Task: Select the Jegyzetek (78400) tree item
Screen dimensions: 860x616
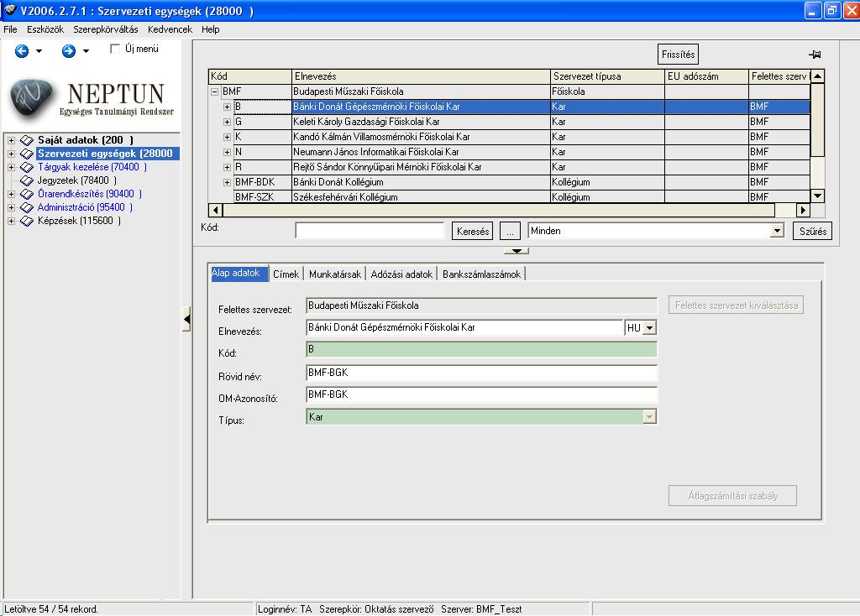Action: [76, 180]
